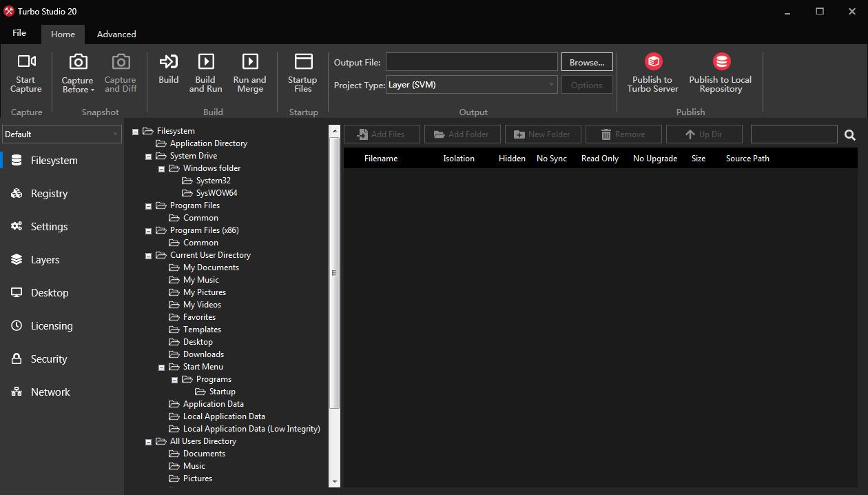The height and width of the screenshot is (495, 868).
Task: Click the Start Capture camera icon
Action: [x=26, y=62]
